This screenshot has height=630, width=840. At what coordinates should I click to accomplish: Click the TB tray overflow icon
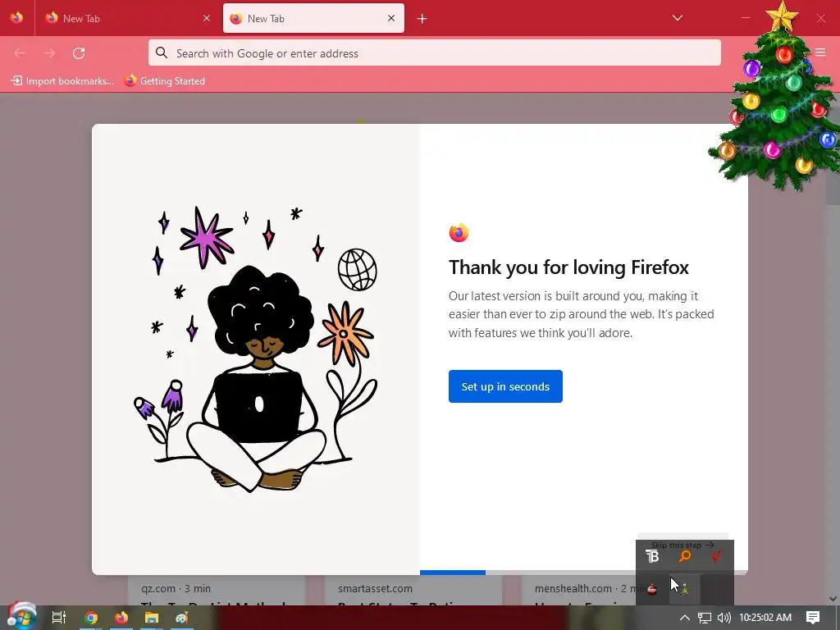[x=652, y=557]
